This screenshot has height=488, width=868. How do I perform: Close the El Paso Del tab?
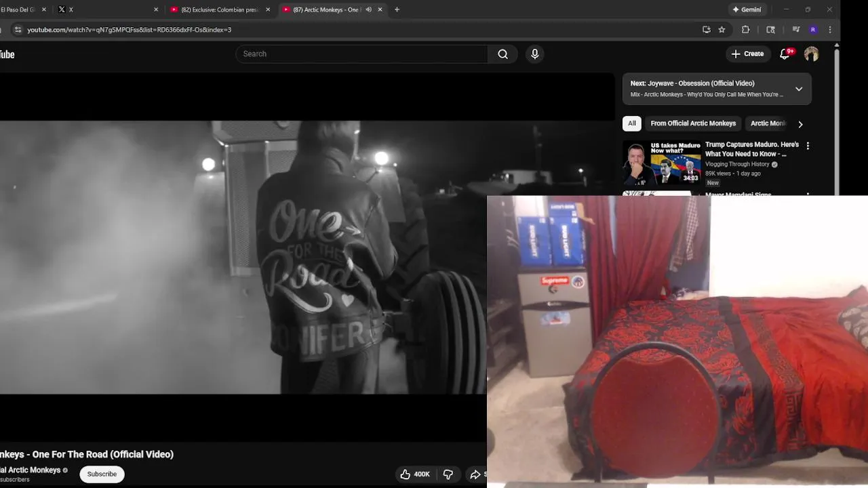[44, 9]
